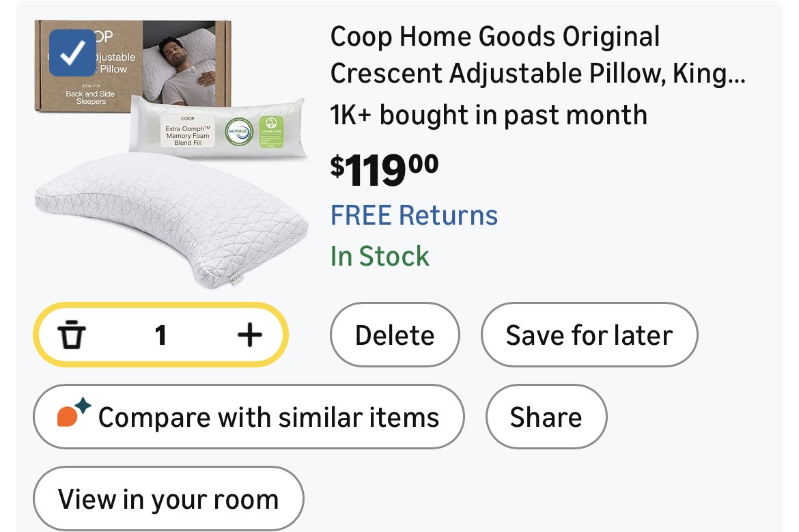Click the $119.00 price
Viewport: 799px width, 532px height.
[384, 169]
